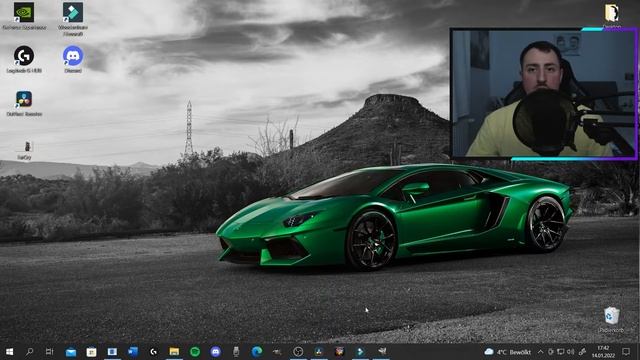Open the weather widget showing 4°C Bewölkt
The image size is (640, 360).
tap(507, 352)
